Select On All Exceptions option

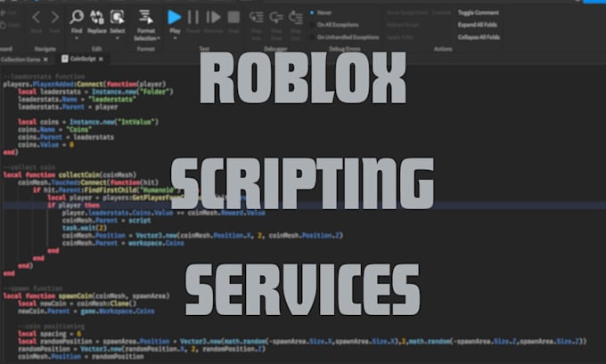[x=334, y=25]
